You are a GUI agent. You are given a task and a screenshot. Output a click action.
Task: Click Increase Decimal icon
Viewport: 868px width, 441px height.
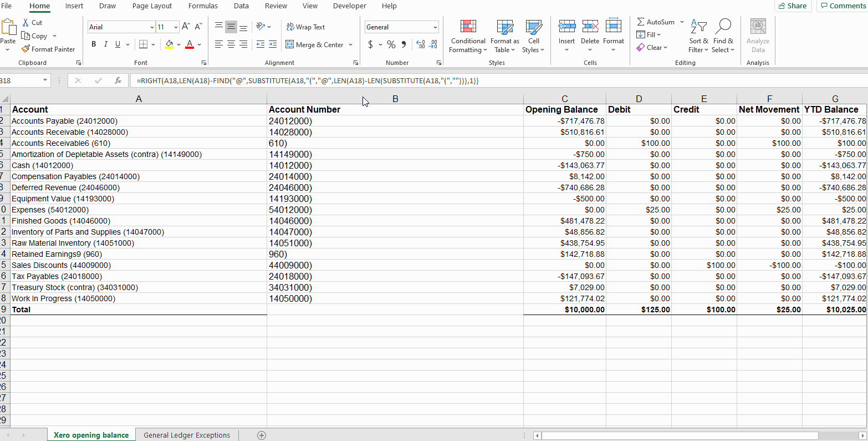[420, 44]
